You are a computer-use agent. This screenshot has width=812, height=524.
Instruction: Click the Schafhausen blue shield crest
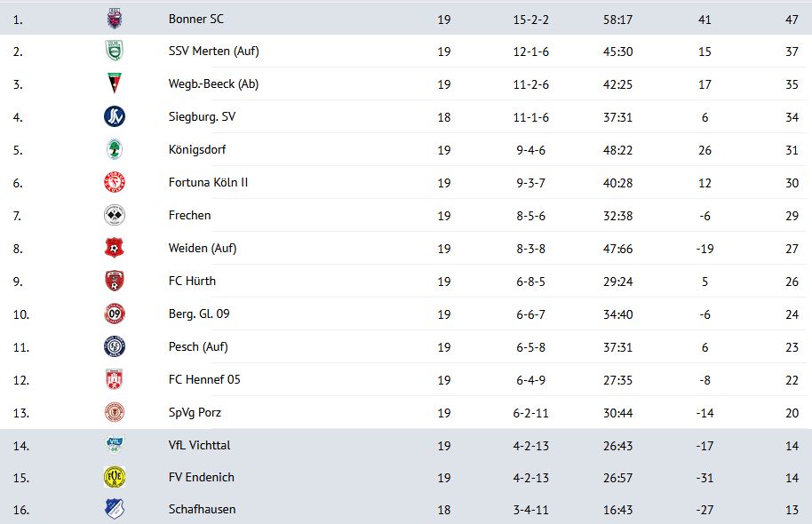(114, 509)
